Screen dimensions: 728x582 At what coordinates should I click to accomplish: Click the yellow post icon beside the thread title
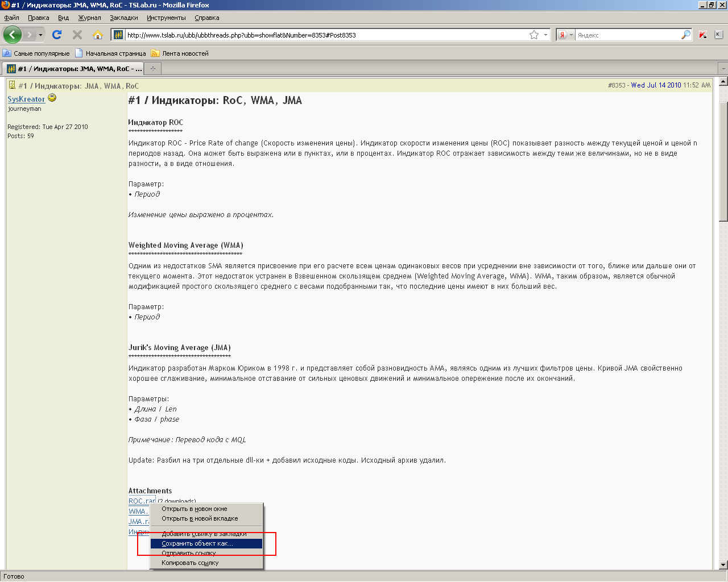tap(12, 85)
